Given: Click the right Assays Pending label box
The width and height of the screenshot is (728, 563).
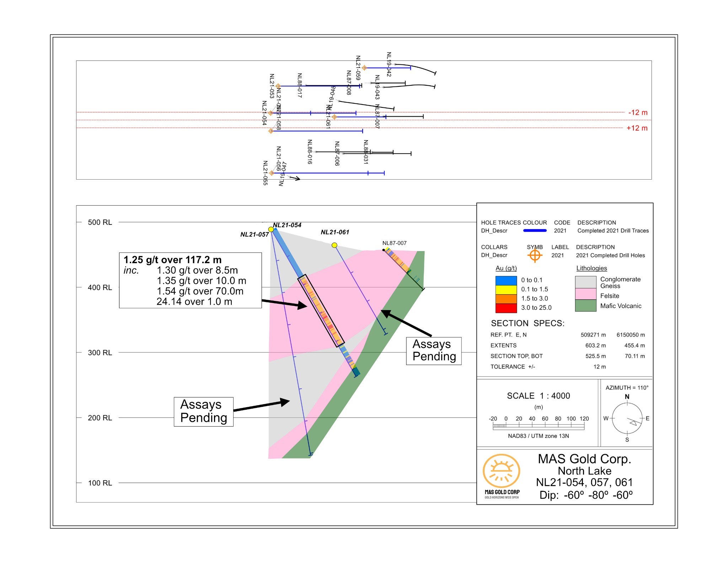Looking at the screenshot, I should (x=434, y=351).
